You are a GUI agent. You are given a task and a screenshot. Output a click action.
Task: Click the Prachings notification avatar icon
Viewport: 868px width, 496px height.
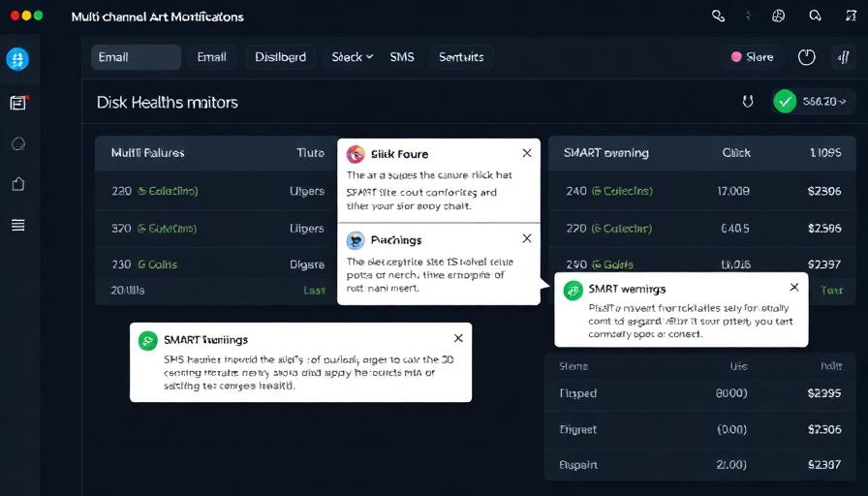click(x=356, y=240)
